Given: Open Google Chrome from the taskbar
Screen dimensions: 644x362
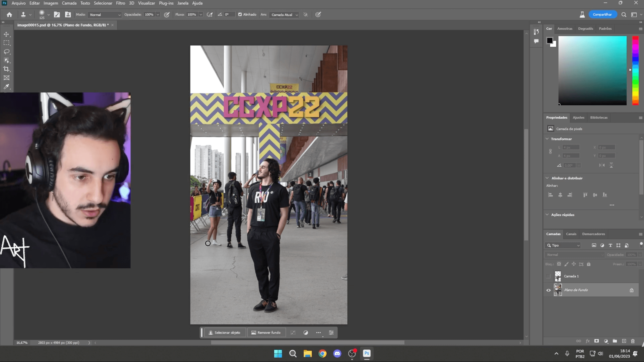Looking at the screenshot, I should (322, 354).
